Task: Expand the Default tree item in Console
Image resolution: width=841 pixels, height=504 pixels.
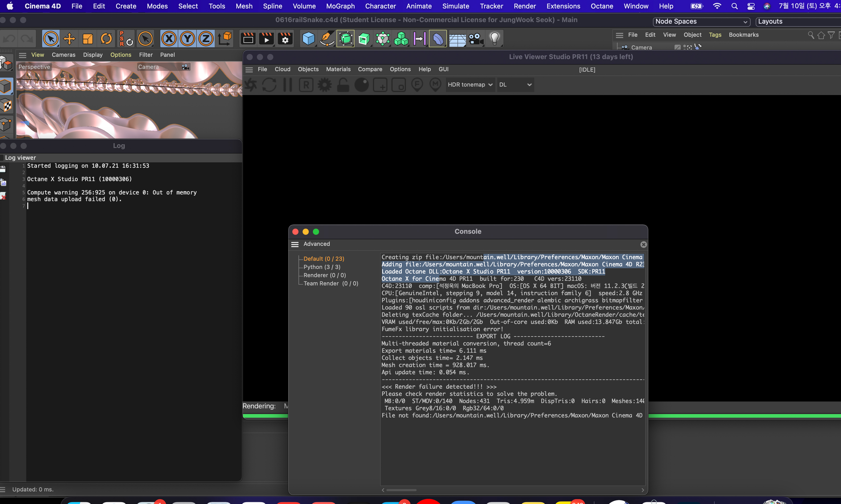Action: (x=324, y=259)
